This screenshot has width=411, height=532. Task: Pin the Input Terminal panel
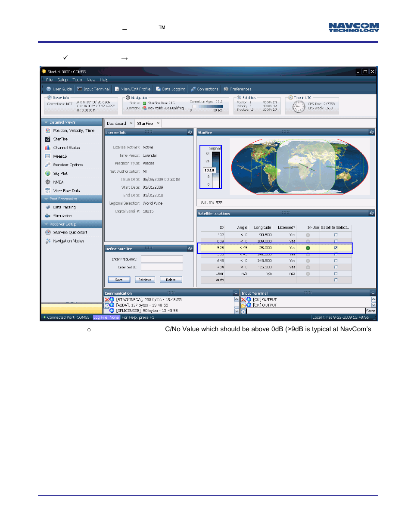pos(373,293)
